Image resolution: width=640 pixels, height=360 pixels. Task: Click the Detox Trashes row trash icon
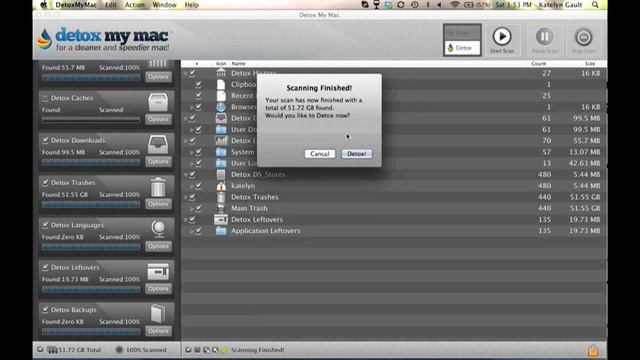(221, 197)
